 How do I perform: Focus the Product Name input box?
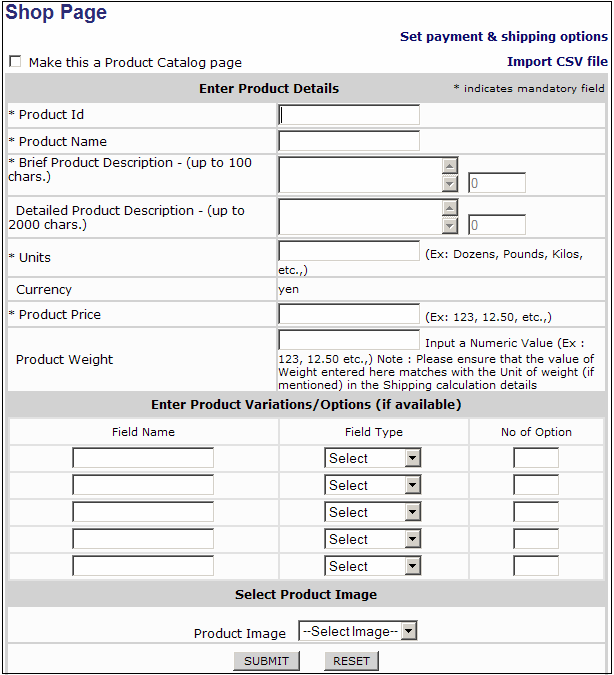tap(348, 141)
